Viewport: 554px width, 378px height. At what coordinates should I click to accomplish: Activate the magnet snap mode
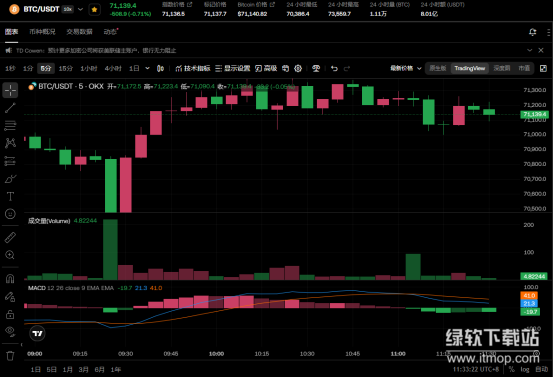pos(10,279)
